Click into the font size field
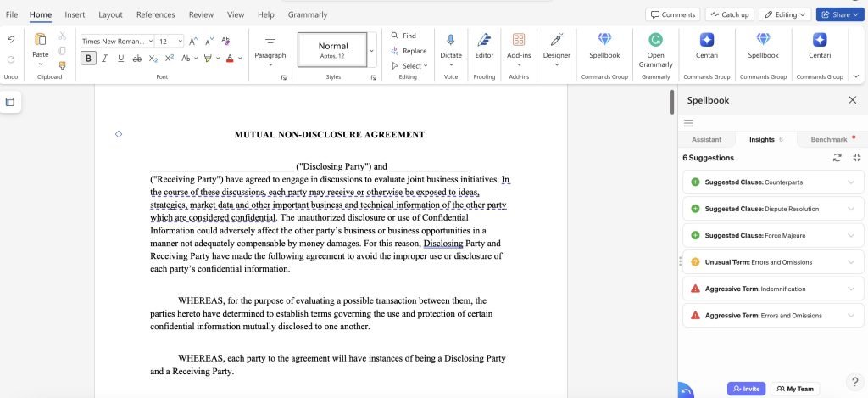Viewport: 868px width, 398px height. (167, 41)
